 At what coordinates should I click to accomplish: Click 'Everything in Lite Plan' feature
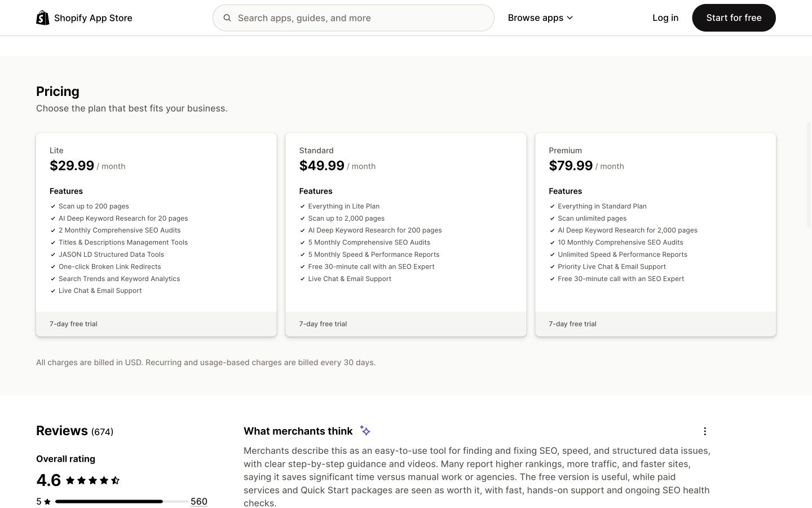(x=343, y=207)
